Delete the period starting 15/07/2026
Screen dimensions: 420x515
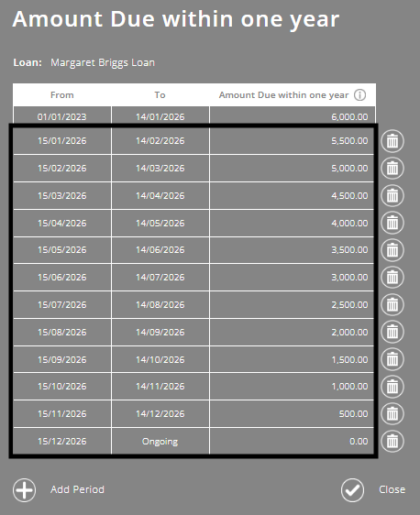pyautogui.click(x=392, y=305)
